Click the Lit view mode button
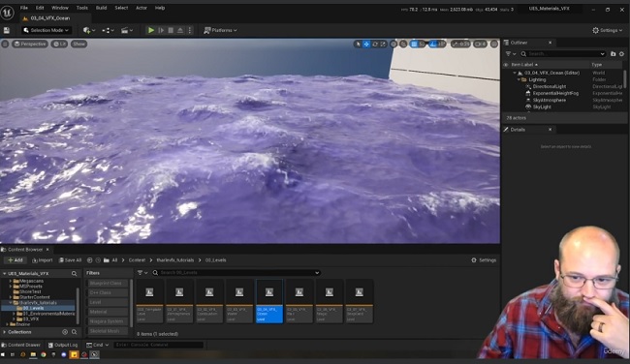The image size is (630, 364). point(59,44)
